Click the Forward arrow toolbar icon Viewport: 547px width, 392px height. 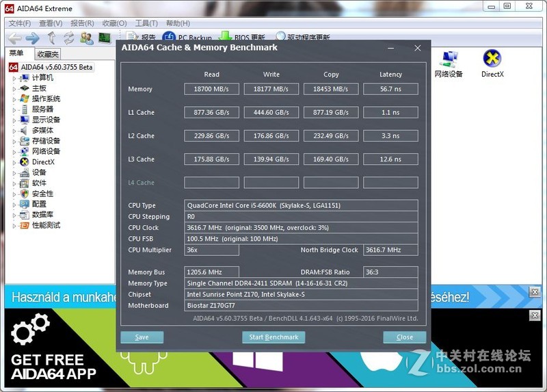coord(32,38)
